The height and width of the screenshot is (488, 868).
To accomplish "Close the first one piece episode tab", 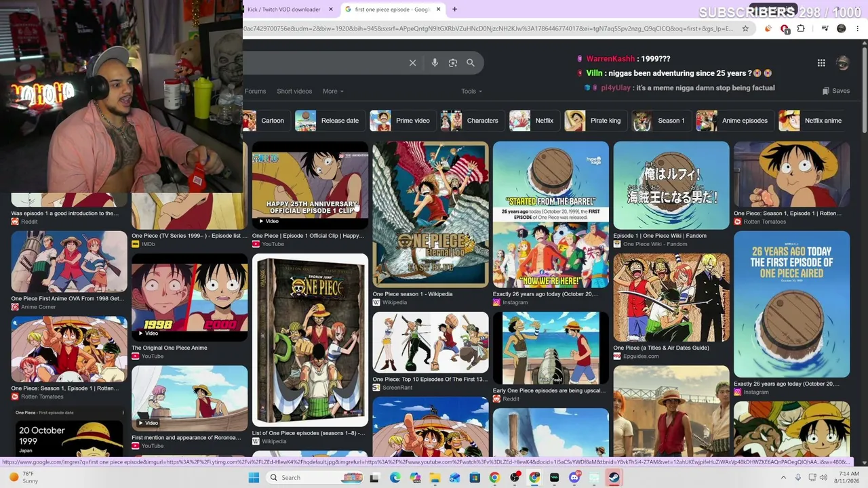I will click(x=439, y=9).
